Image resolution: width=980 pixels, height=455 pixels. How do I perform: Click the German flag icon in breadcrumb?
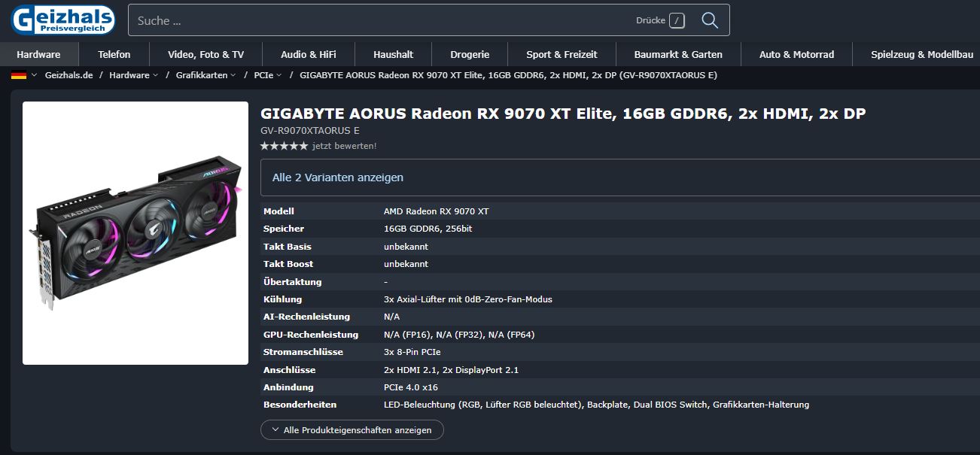(x=20, y=75)
